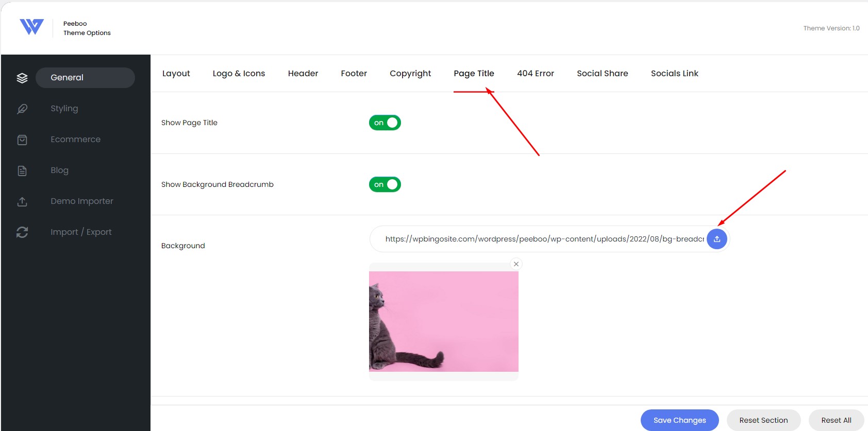Viewport: 868px width, 431px height.
Task: Click the Reset Section button
Action: pos(763,420)
